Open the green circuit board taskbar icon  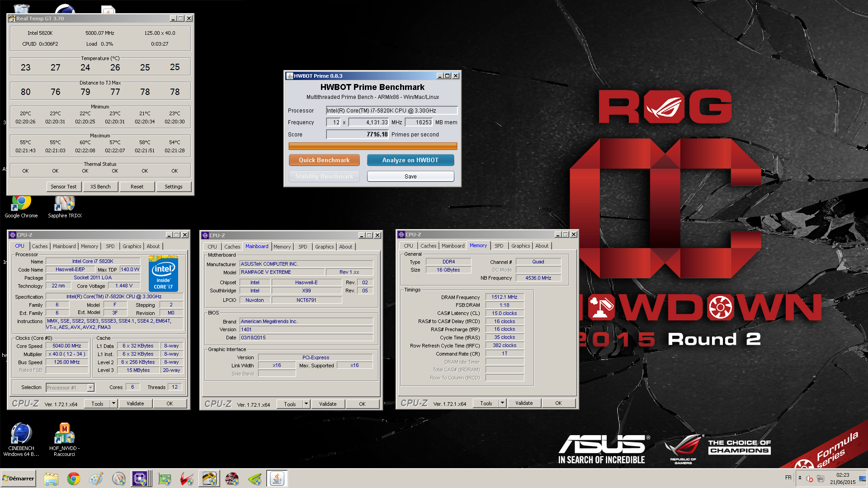(x=164, y=479)
